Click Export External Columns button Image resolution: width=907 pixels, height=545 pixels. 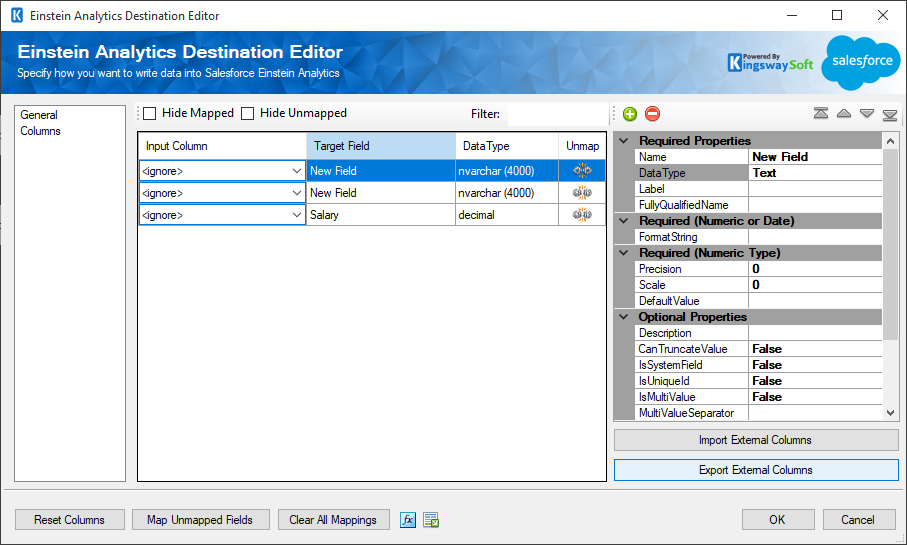click(x=756, y=470)
